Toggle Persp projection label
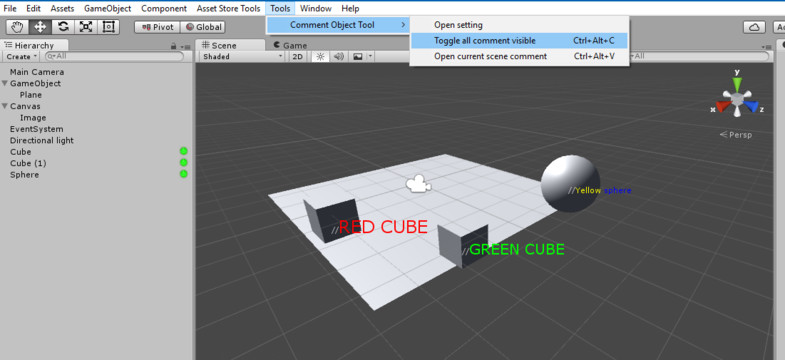 [x=736, y=135]
